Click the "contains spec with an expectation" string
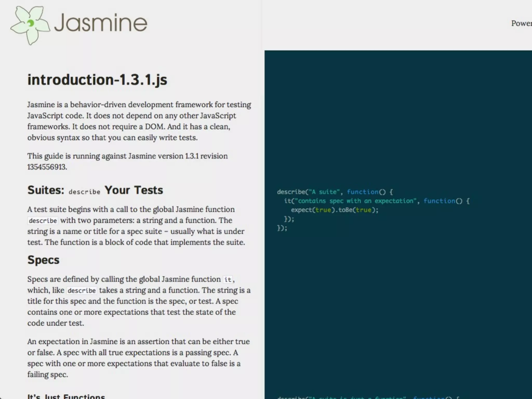532x399 pixels. (x=355, y=201)
